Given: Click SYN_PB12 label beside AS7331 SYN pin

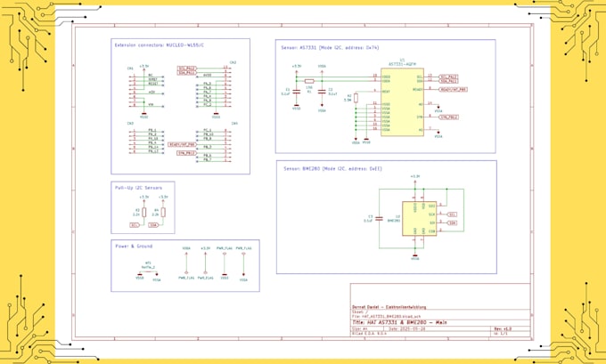Looking at the screenshot, I should tap(448, 117).
